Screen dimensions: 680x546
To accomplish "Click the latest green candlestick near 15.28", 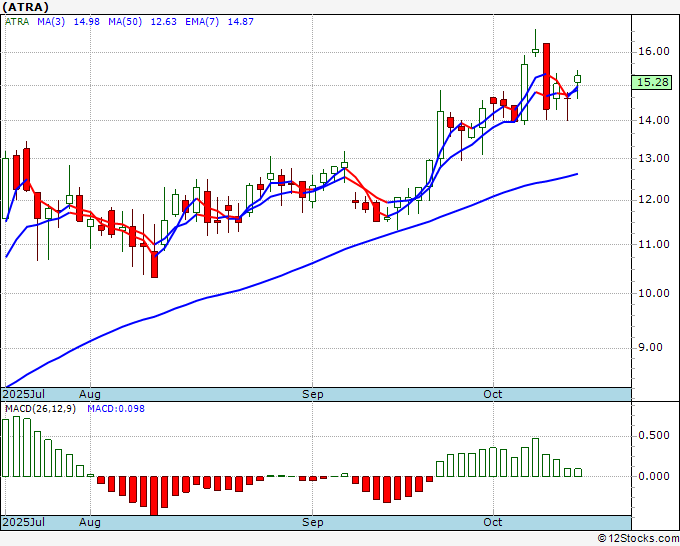I will coord(578,79).
